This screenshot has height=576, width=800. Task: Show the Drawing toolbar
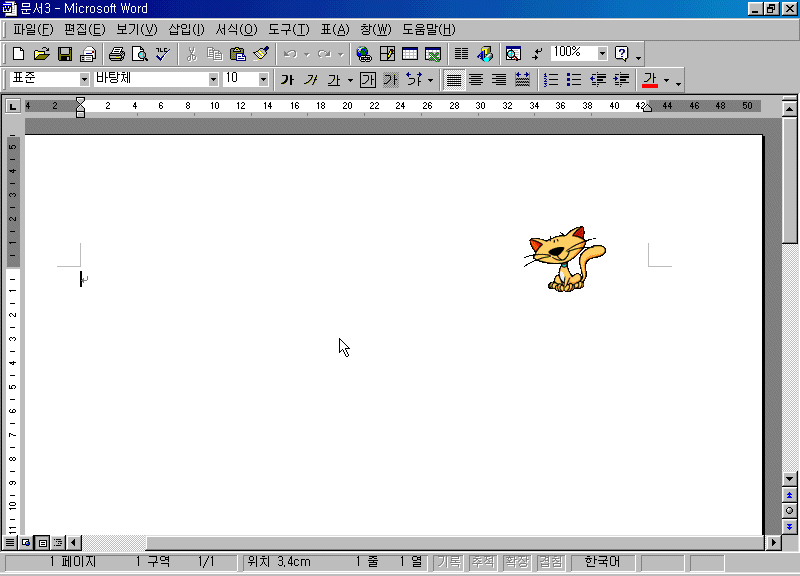click(x=485, y=54)
